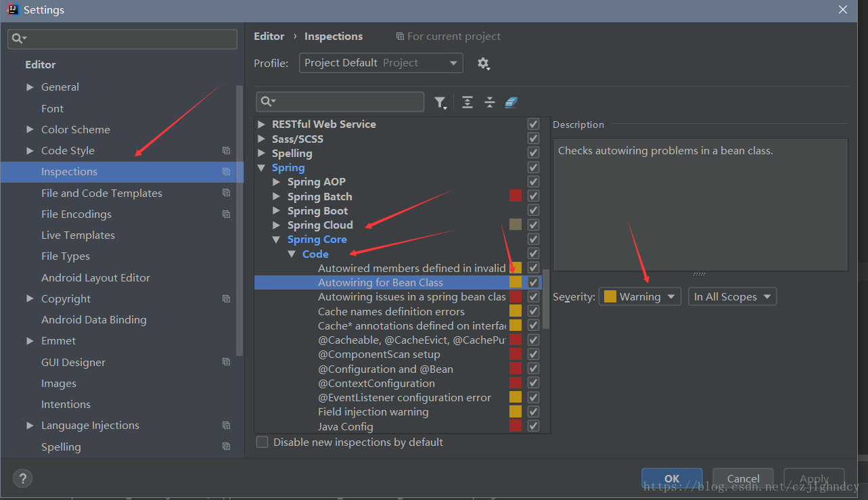Click the expand all tree icon
This screenshot has height=500, width=868.
[x=467, y=102]
